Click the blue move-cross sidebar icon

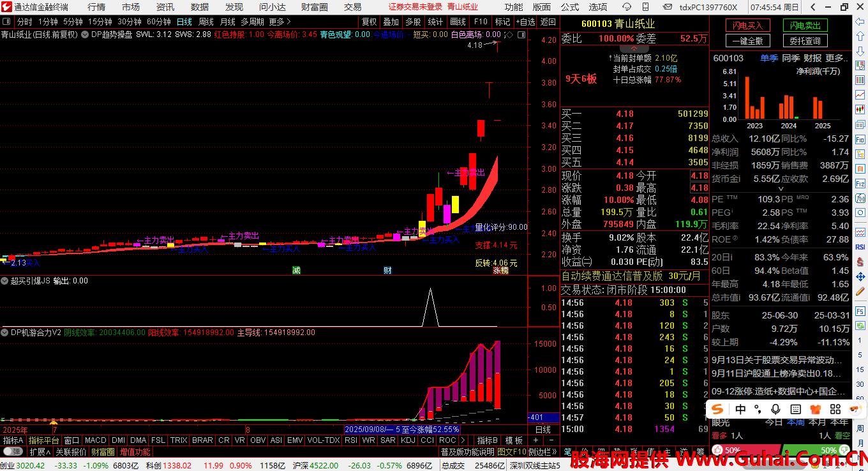click(860, 277)
